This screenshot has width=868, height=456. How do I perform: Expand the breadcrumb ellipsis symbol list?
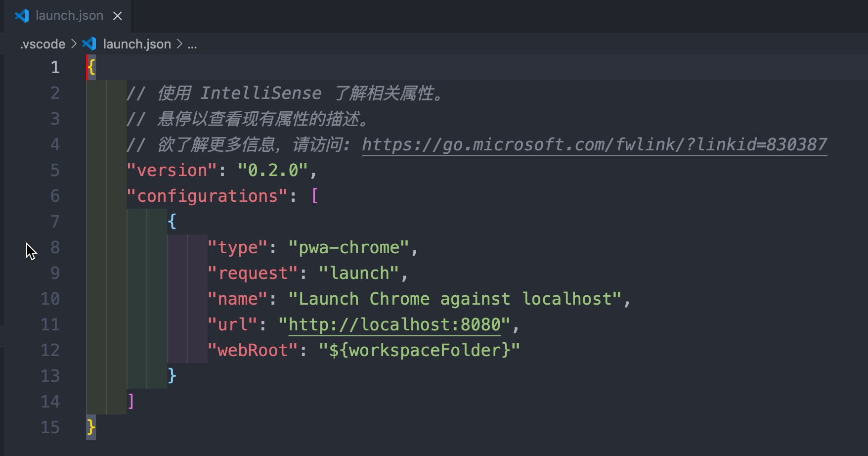coord(192,44)
